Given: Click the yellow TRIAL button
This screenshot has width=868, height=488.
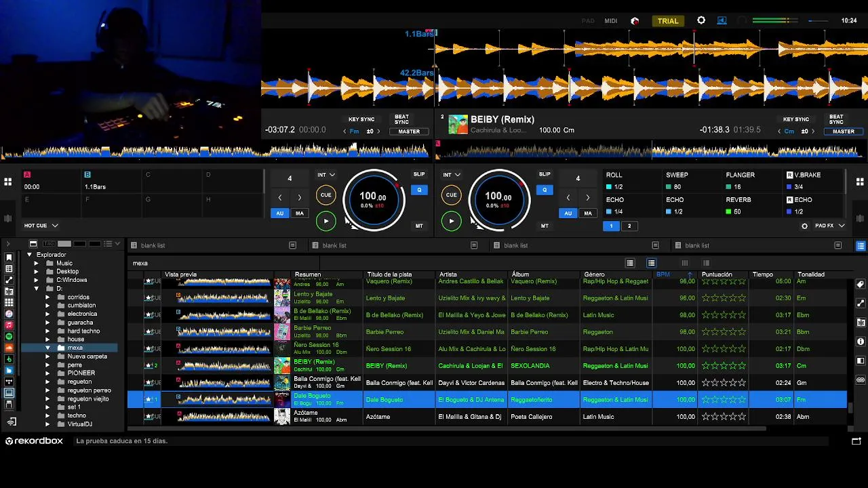Looking at the screenshot, I should [x=668, y=21].
